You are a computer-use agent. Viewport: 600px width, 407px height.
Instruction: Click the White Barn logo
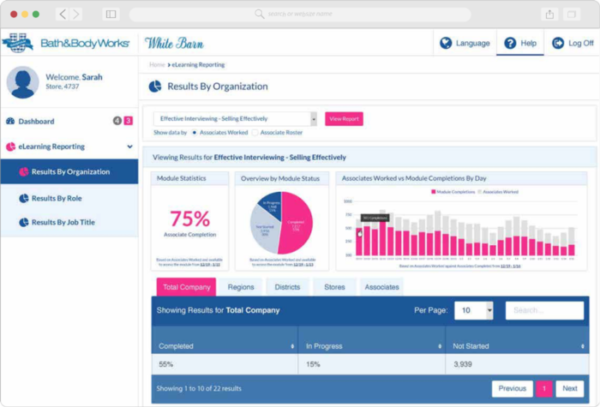pyautogui.click(x=174, y=43)
